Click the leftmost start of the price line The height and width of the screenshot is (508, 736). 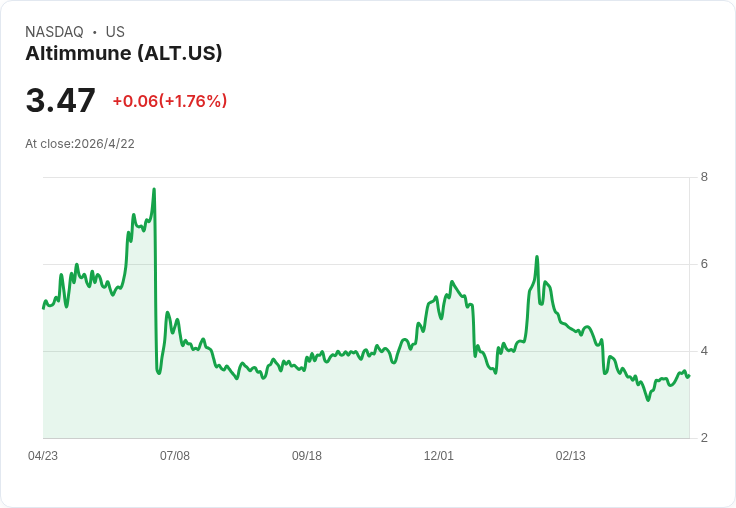coord(43,307)
